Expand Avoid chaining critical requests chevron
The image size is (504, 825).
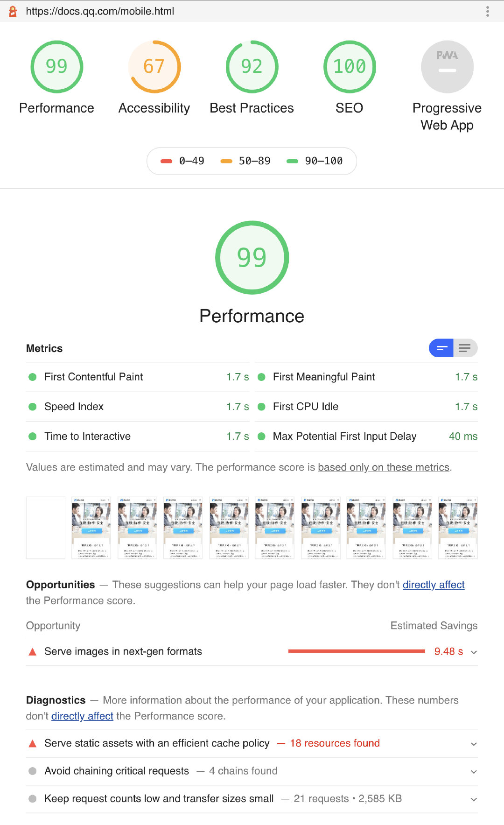tap(474, 772)
